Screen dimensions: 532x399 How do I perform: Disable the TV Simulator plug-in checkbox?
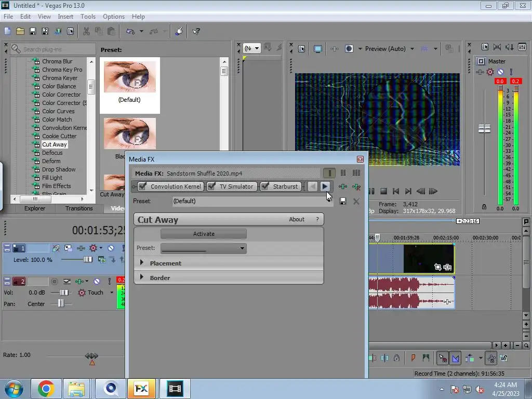tap(211, 187)
